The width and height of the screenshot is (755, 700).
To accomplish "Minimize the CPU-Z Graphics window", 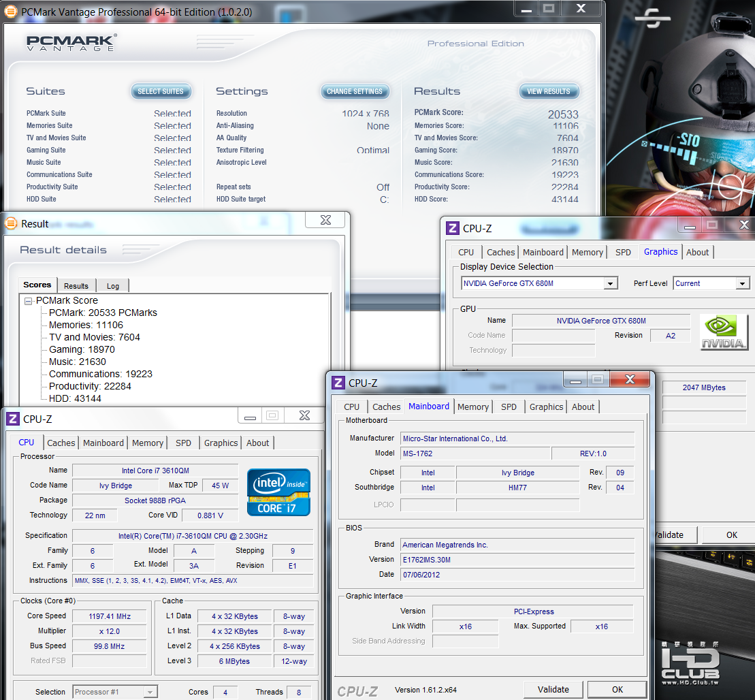I will tap(690, 225).
